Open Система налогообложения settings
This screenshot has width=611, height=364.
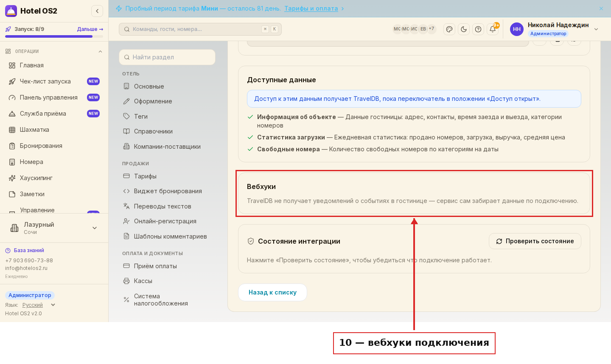[167, 300]
